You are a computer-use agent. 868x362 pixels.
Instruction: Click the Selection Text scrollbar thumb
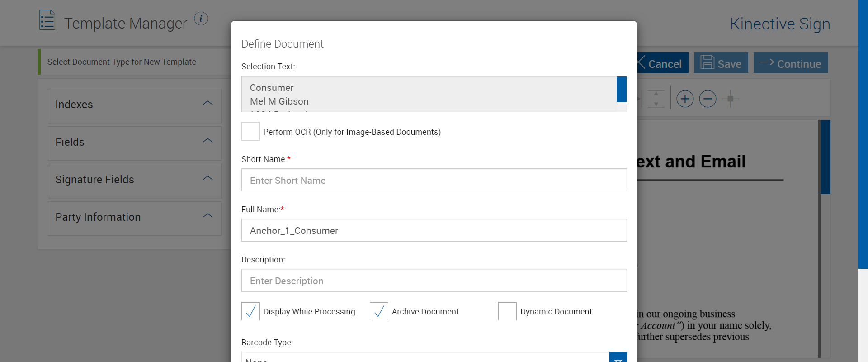click(621, 89)
